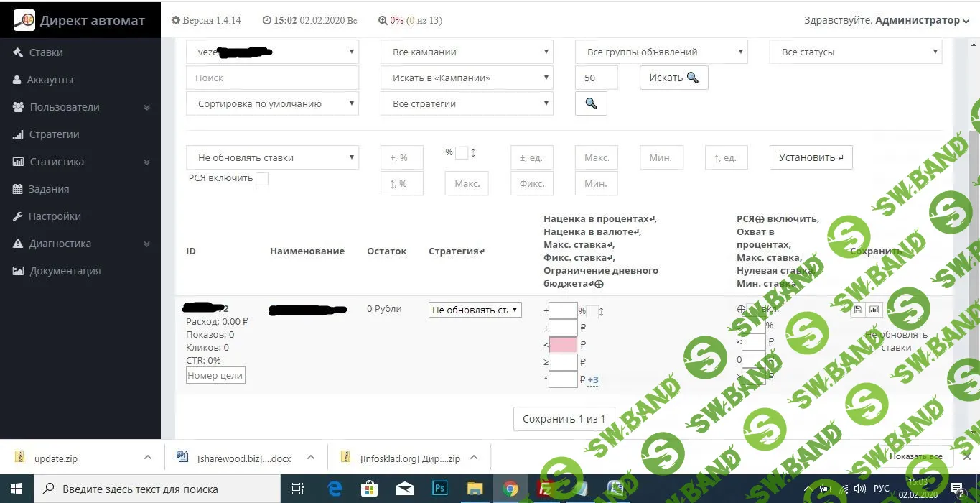Go to Настройки in the sidebar menu
This screenshot has width=980, height=503.
(54, 216)
